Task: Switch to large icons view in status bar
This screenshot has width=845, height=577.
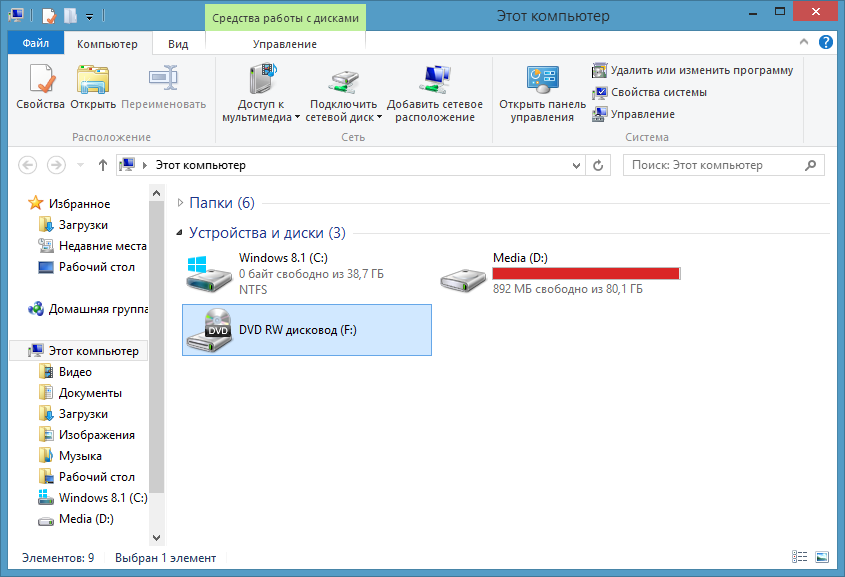Action: click(822, 557)
